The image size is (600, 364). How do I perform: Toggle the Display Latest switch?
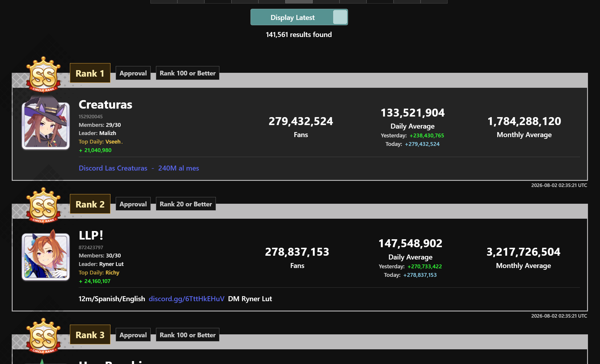(x=299, y=17)
